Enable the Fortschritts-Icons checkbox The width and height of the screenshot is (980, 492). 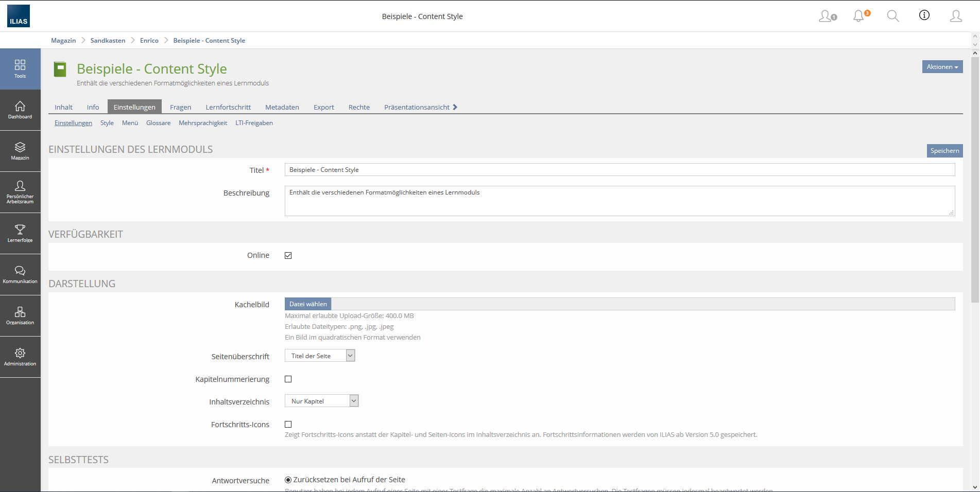[288, 425]
